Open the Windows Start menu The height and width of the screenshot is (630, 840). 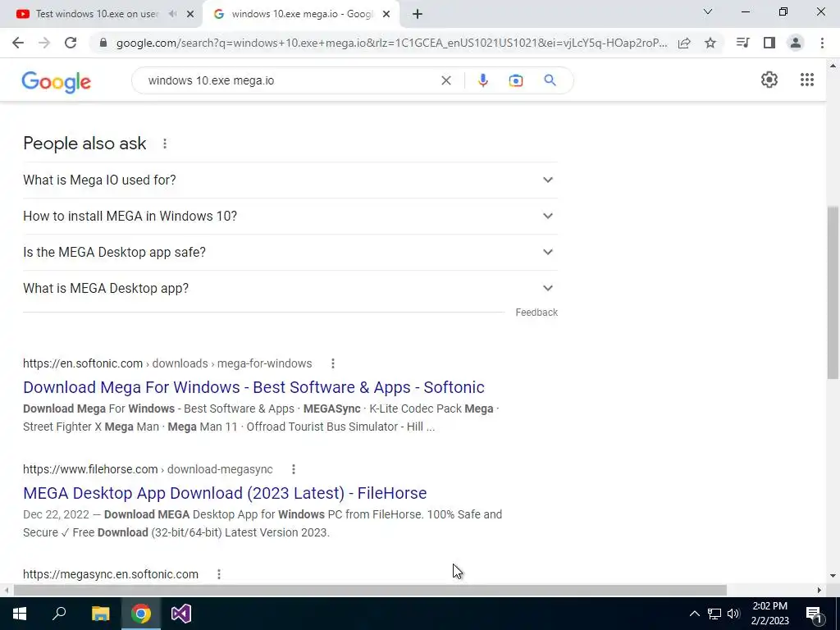coord(20,614)
